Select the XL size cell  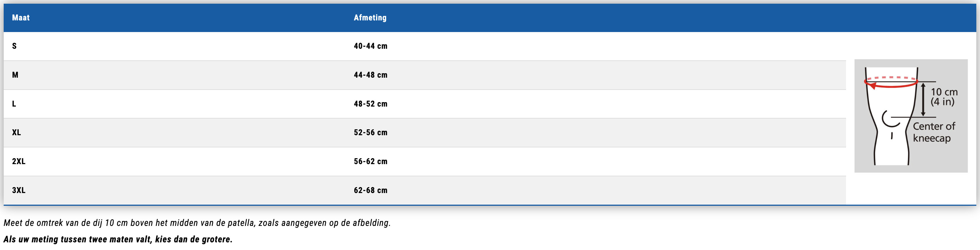[16, 132]
